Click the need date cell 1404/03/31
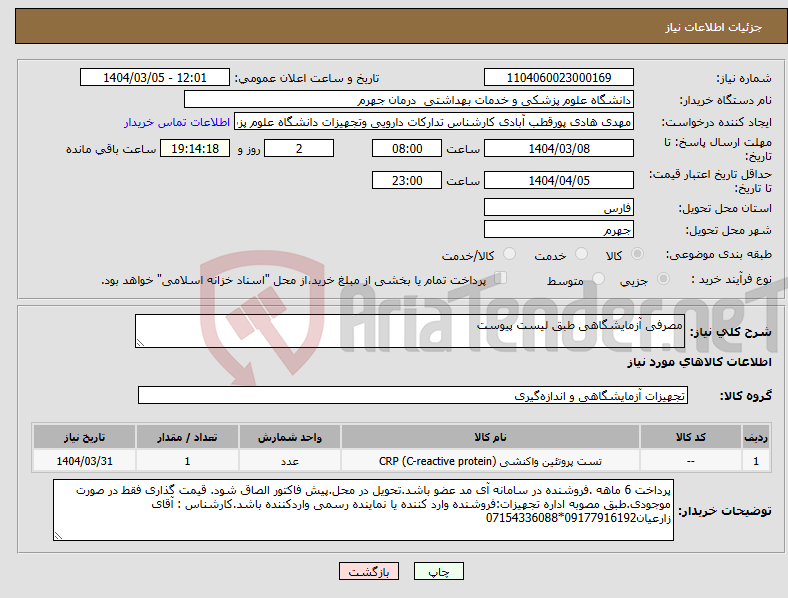Viewport: 788px width, 598px height. [84, 461]
